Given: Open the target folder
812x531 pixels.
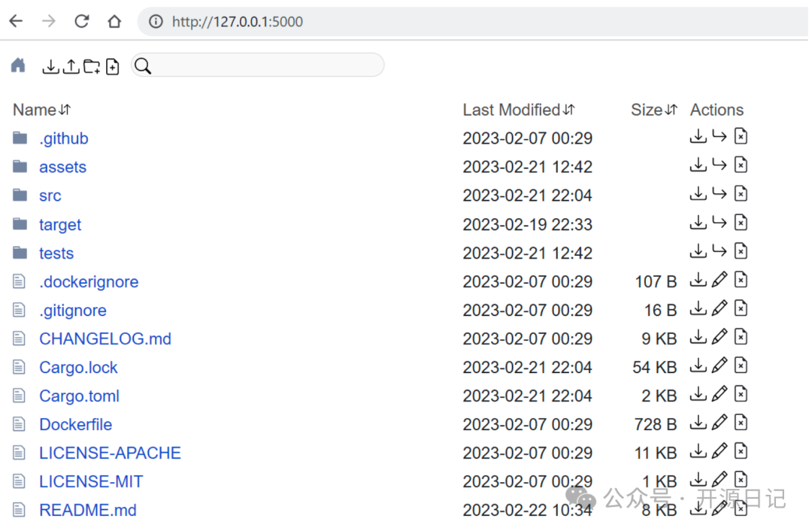Looking at the screenshot, I should click(x=60, y=224).
